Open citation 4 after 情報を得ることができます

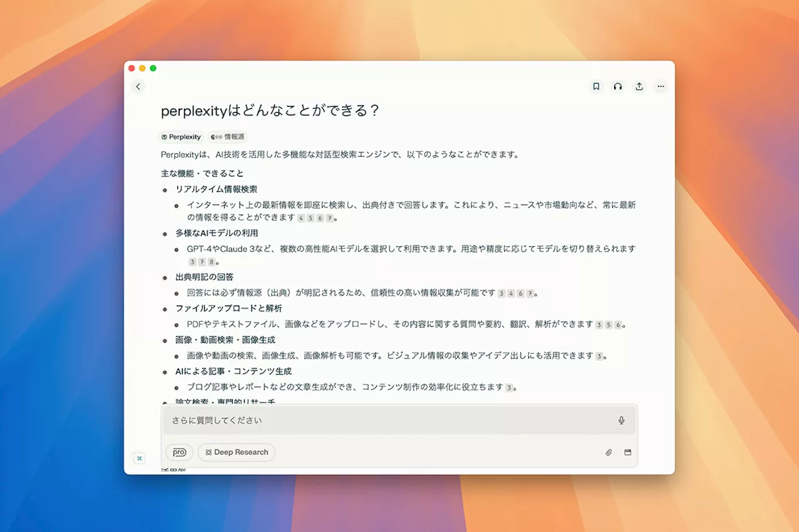point(301,218)
